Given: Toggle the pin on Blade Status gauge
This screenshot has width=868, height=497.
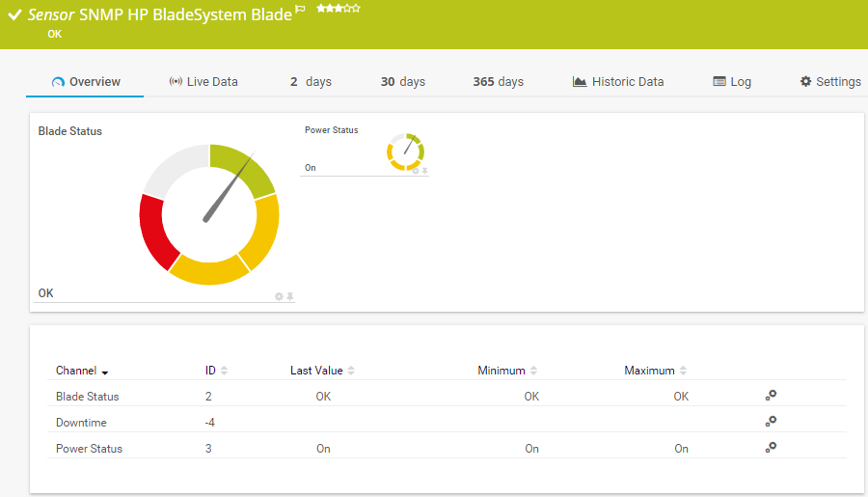Looking at the screenshot, I should pyautogui.click(x=290, y=296).
